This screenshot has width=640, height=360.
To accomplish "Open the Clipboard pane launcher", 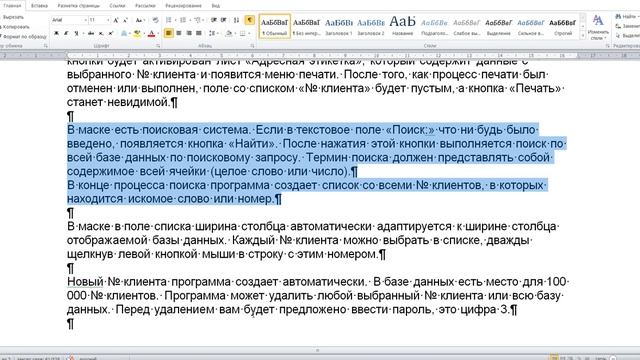I will pos(45,46).
